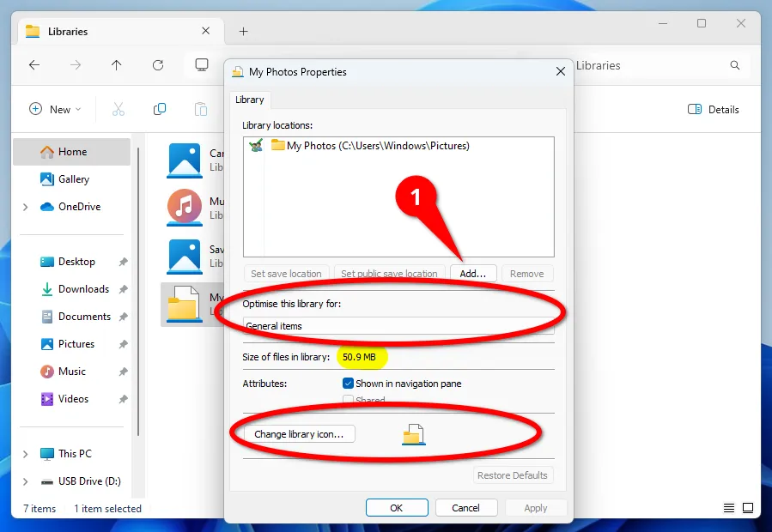
Task: Open the Optimise this library dropdown
Action: [x=398, y=326]
